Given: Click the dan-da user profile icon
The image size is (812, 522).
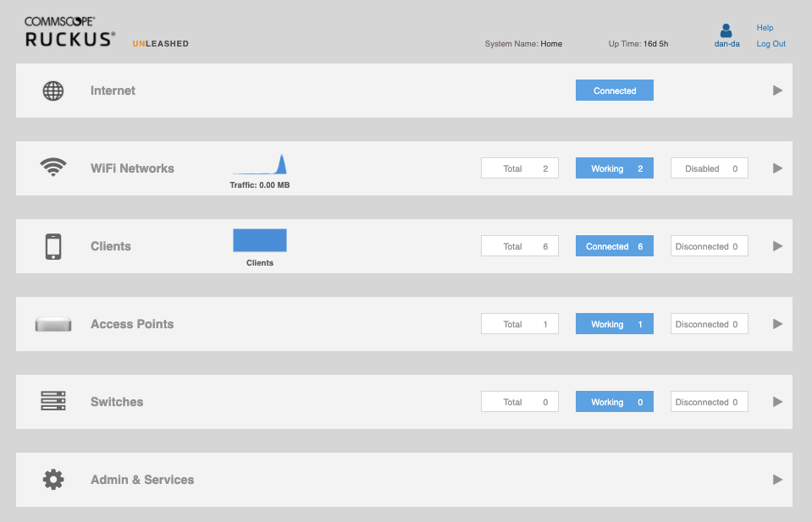Looking at the screenshot, I should (x=726, y=30).
